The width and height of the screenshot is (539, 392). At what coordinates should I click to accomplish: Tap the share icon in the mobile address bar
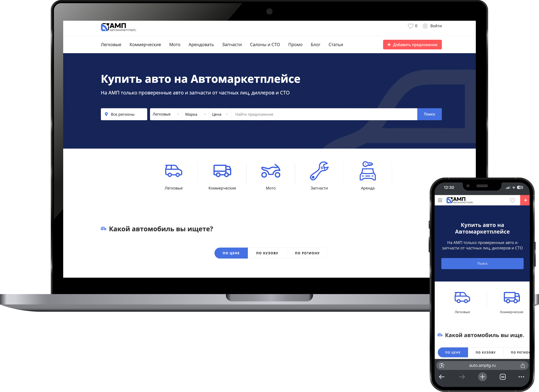click(x=523, y=365)
